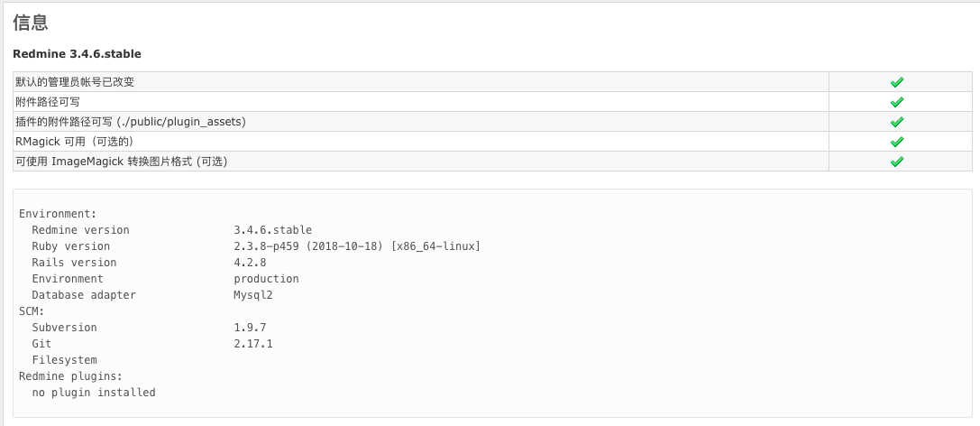Click the green checkmark for 默认的管理员帐号已改变
Screen dimensions: 980x426
coord(897,82)
